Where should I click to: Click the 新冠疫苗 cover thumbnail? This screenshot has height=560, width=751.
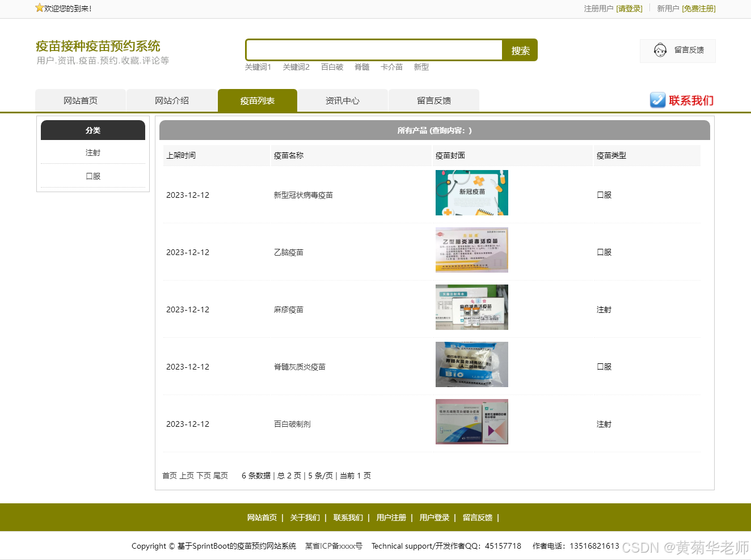[x=471, y=193]
